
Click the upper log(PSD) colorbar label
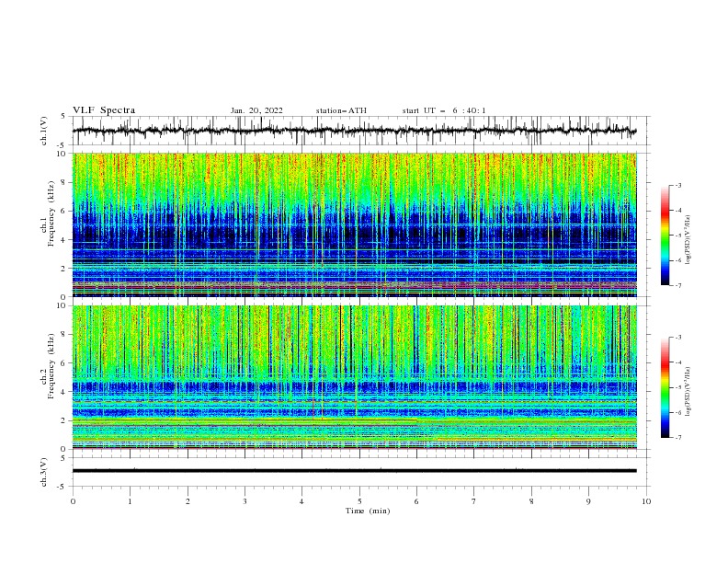tap(688, 240)
